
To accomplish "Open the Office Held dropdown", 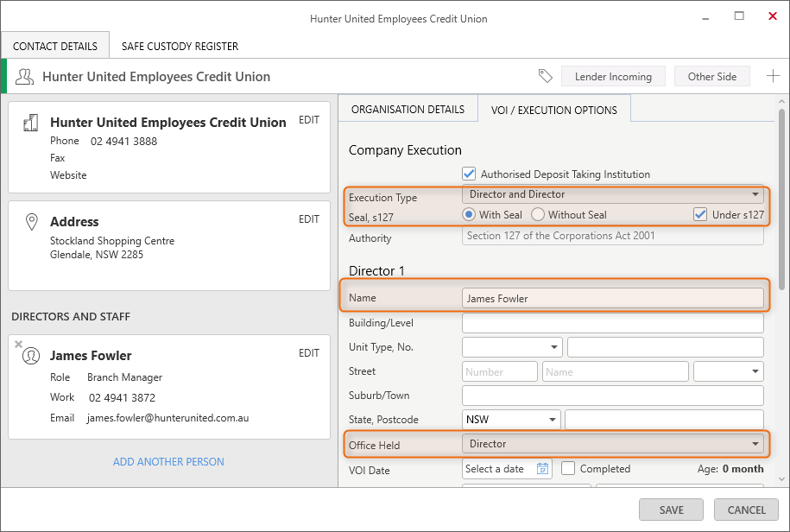I will coord(613,444).
